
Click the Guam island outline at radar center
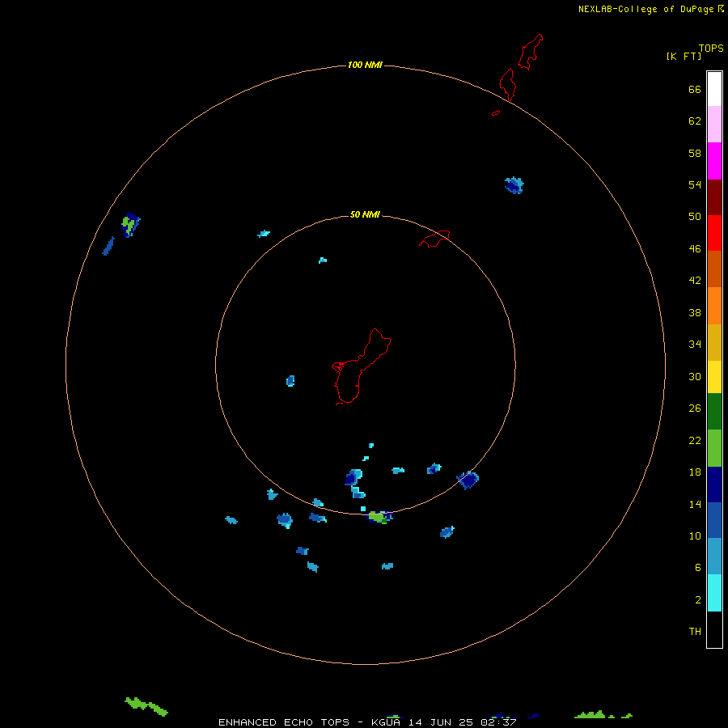pos(362,366)
